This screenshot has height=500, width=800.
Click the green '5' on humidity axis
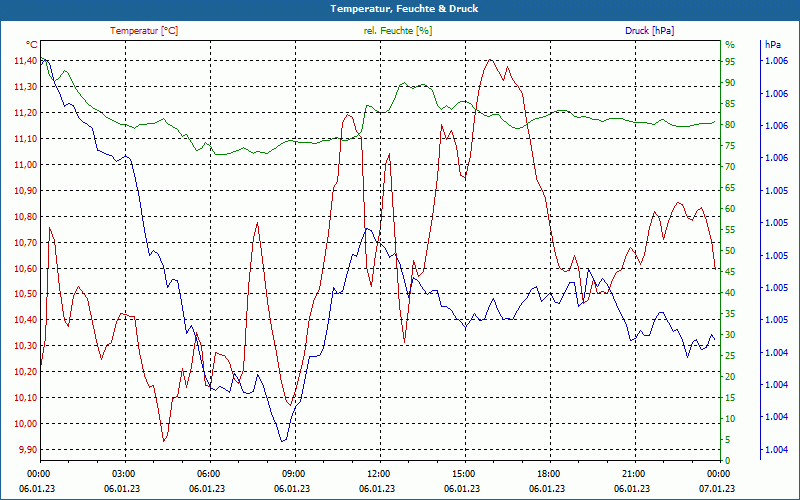(x=728, y=440)
